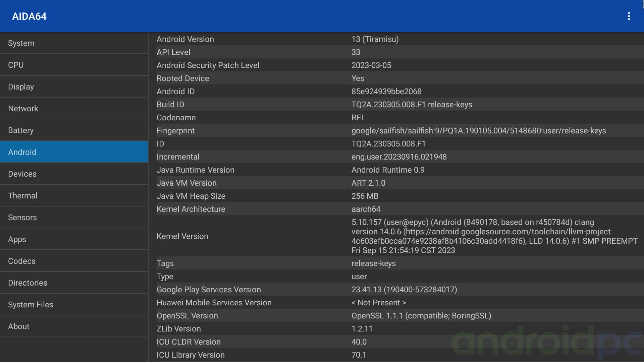Open the Codecs section
644x362 pixels.
tap(74, 261)
